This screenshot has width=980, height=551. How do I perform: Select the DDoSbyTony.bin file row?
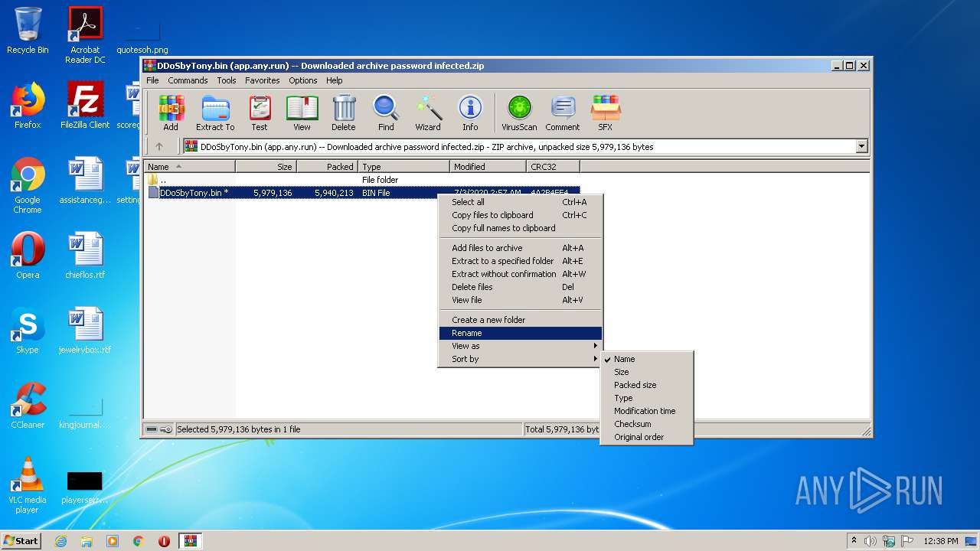click(x=363, y=193)
